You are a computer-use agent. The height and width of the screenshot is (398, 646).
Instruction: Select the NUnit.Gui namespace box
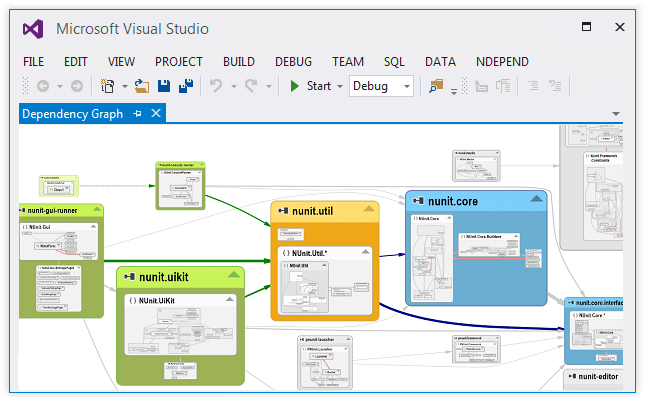(x=59, y=241)
